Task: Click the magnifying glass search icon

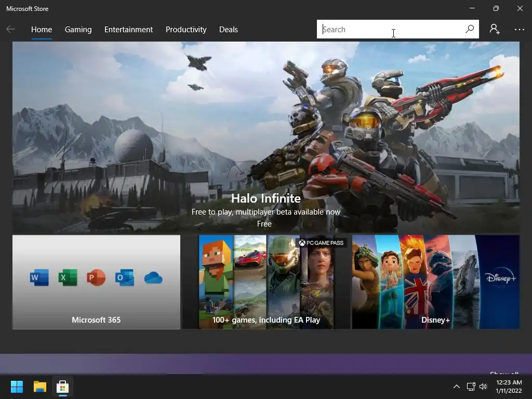Action: (x=470, y=29)
